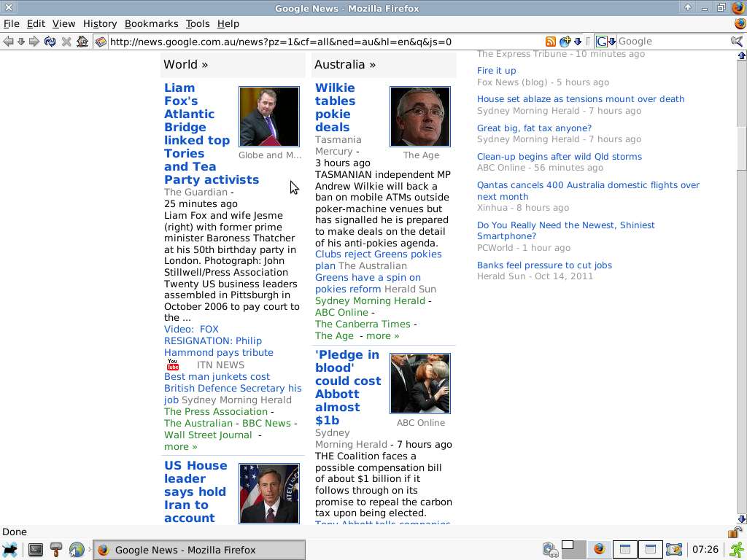The width and height of the screenshot is (747, 560).
Task: Click the Andrew Wilkie photo thumbnail
Action: tap(419, 117)
